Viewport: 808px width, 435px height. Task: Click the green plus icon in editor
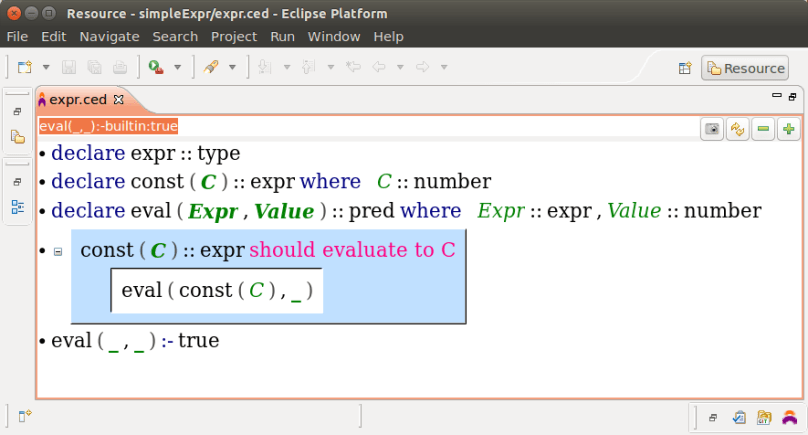pos(788,130)
